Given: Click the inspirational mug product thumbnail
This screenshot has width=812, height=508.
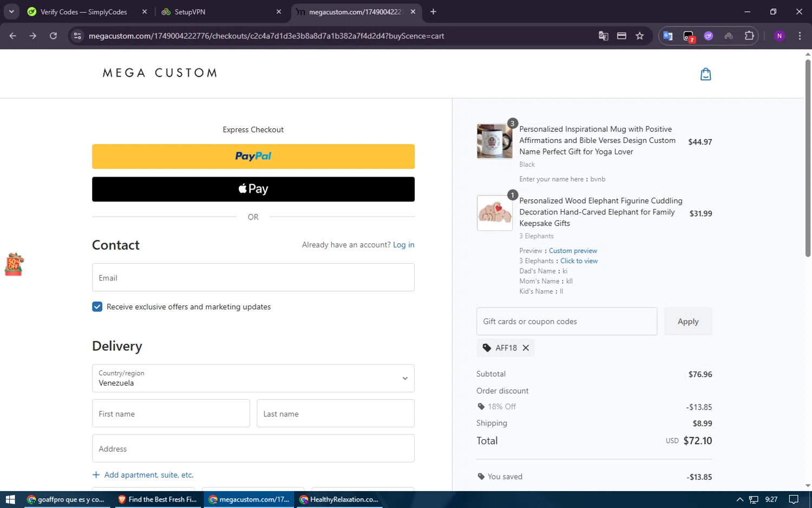Looking at the screenshot, I should click(494, 141).
